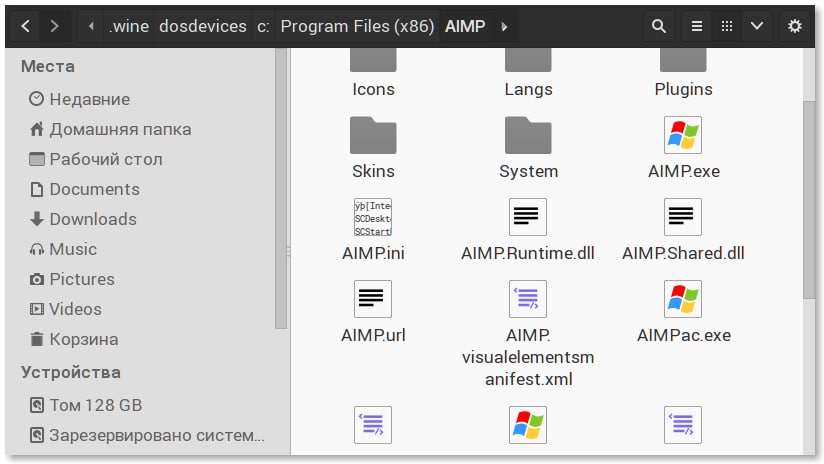Viewport: 824px width, 464px height.
Task: Open Домашняя папка in the sidebar
Action: 110,129
